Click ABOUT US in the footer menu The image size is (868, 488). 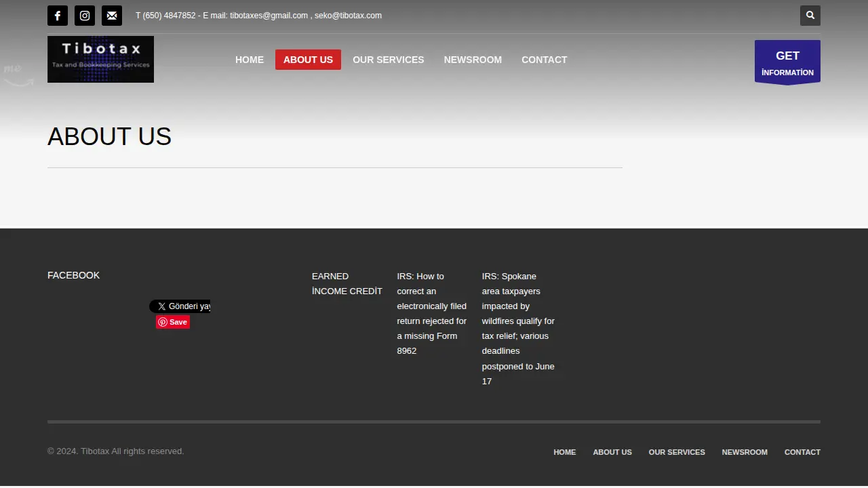[612, 452]
